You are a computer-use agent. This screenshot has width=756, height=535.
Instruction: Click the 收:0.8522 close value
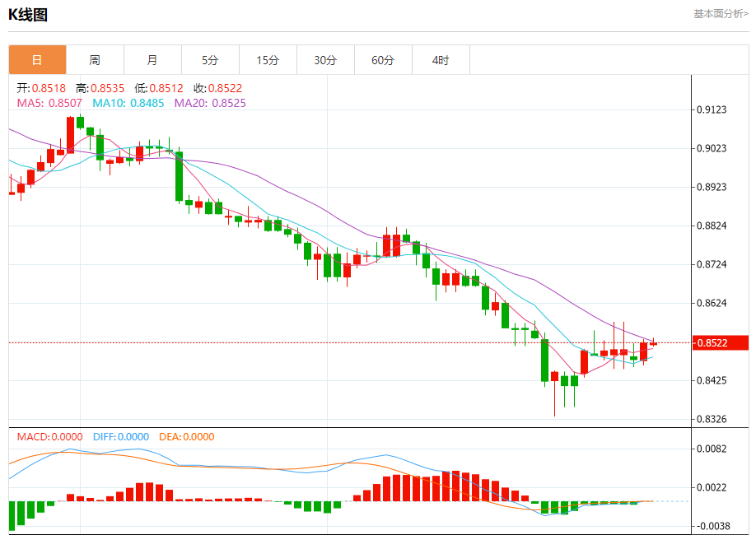217,88
